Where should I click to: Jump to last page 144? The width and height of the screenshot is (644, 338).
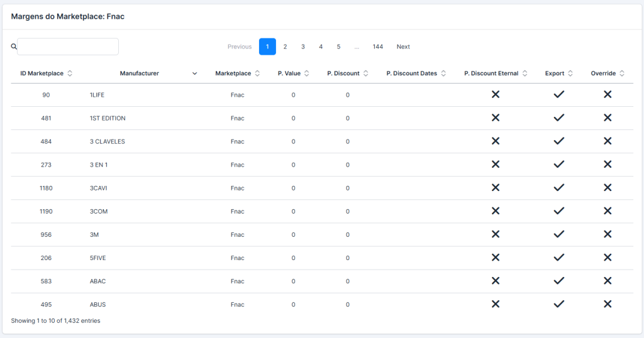[377, 46]
